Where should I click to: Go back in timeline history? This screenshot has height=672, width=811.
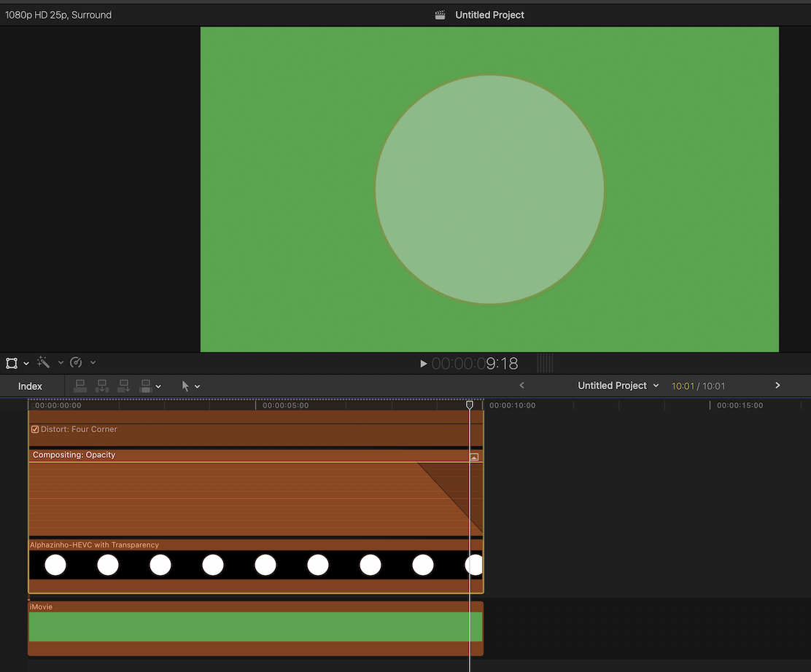tap(521, 386)
